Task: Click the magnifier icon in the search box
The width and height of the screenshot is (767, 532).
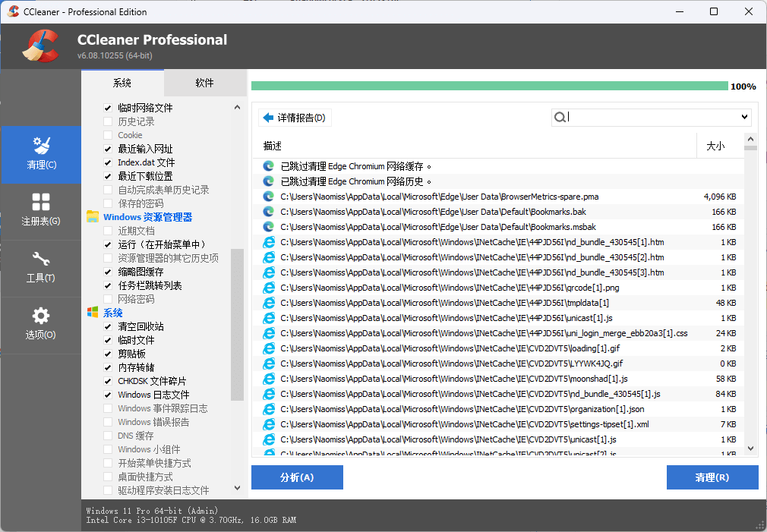Action: click(x=560, y=116)
